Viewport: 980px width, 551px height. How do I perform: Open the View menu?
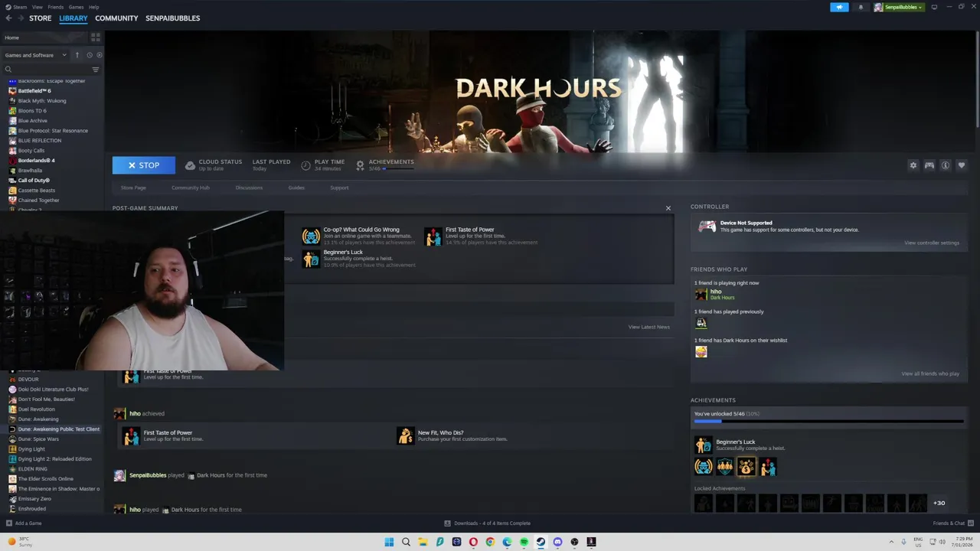tap(38, 7)
